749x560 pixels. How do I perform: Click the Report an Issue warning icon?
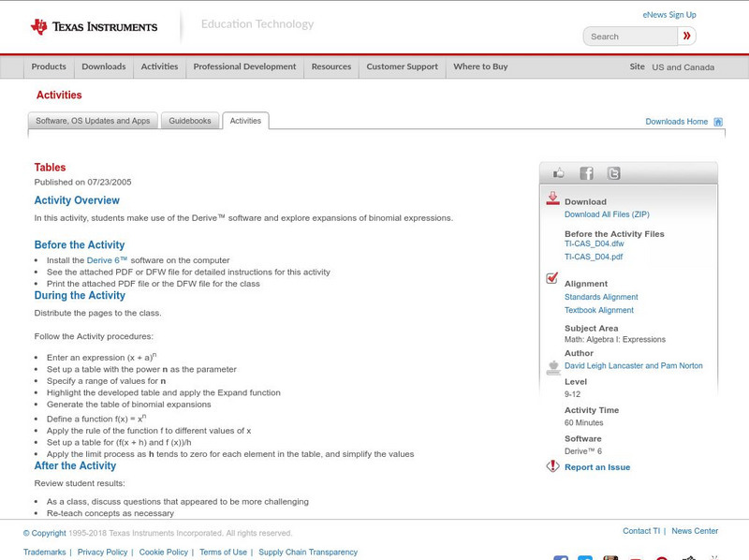[551, 466]
